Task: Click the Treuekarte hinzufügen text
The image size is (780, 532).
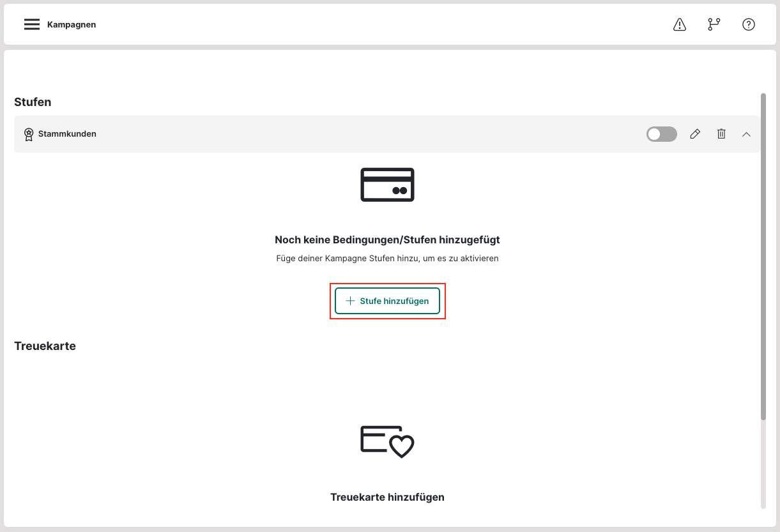Action: [387, 497]
